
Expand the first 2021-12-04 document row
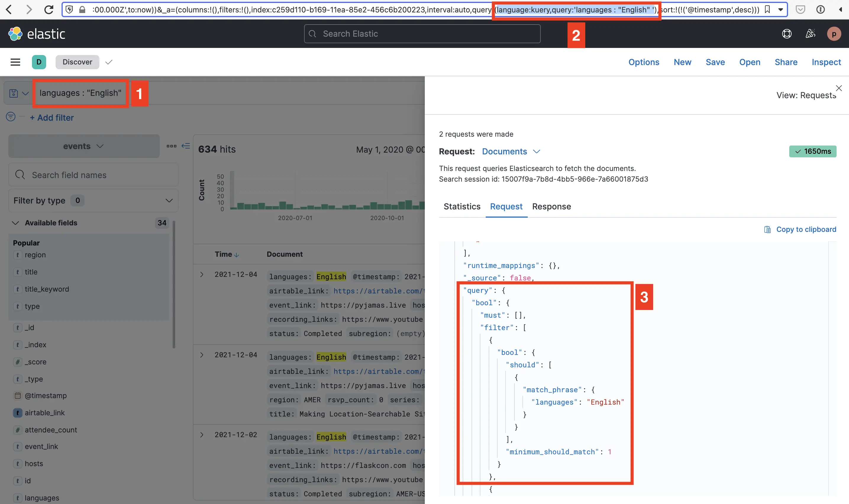[201, 274]
